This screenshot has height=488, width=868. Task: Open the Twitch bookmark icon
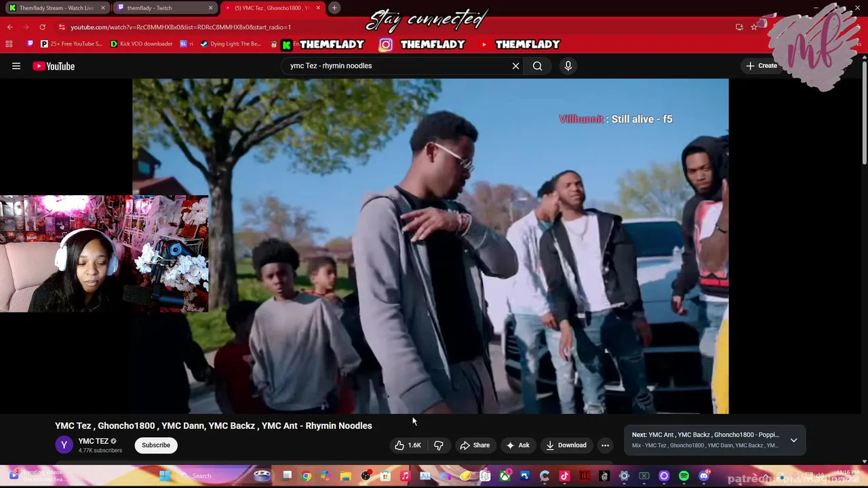[x=30, y=44]
